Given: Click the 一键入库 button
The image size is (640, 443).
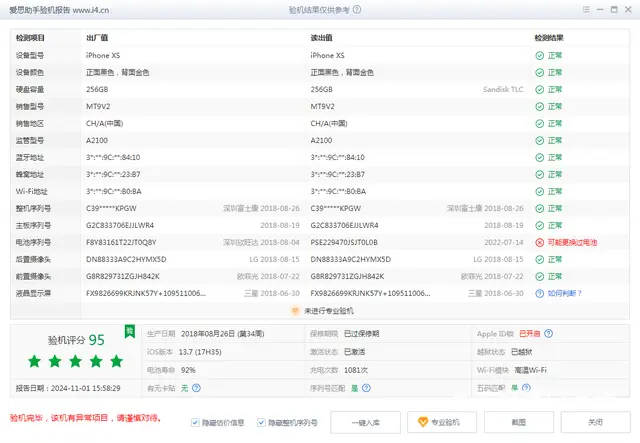Looking at the screenshot, I should tap(366, 423).
